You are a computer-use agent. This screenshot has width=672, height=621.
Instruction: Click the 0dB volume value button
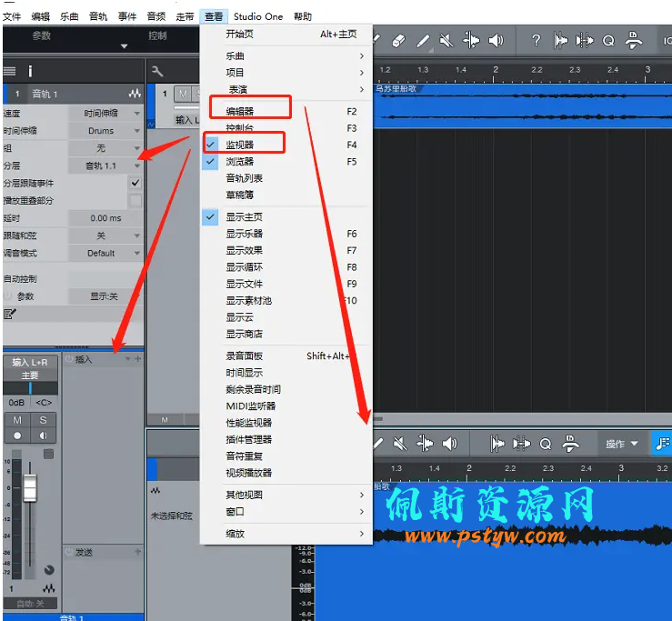pos(16,403)
